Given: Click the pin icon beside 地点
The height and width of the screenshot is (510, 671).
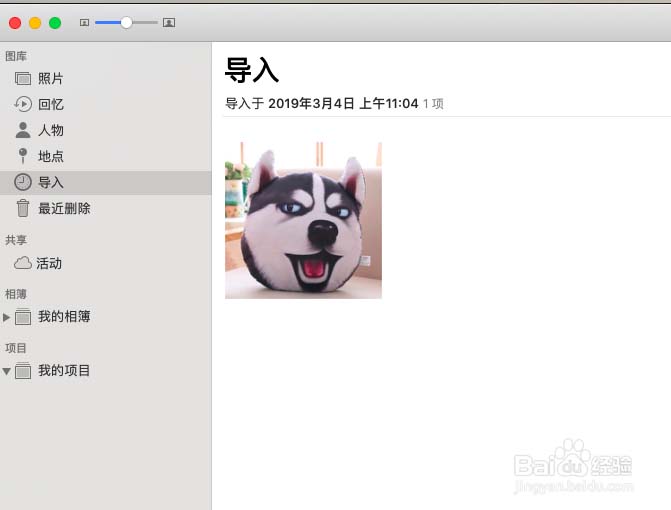Looking at the screenshot, I should pyautogui.click(x=23, y=156).
